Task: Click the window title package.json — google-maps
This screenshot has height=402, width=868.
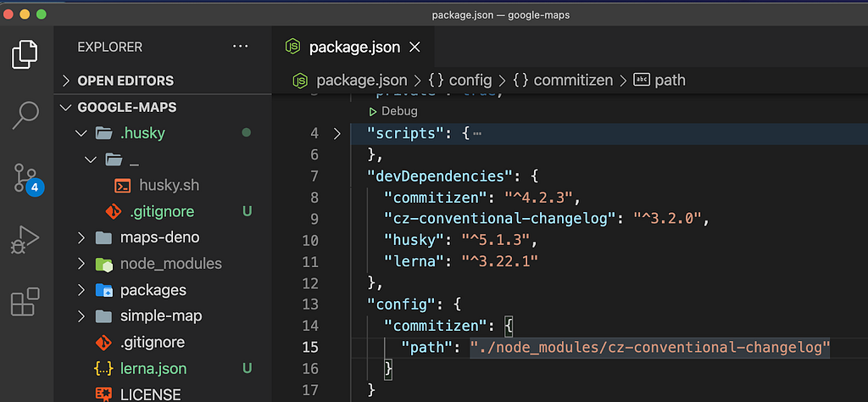Action: pyautogui.click(x=501, y=15)
